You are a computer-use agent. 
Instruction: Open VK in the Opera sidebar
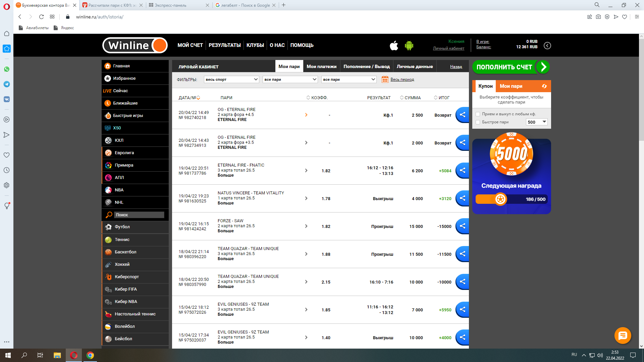7,99
